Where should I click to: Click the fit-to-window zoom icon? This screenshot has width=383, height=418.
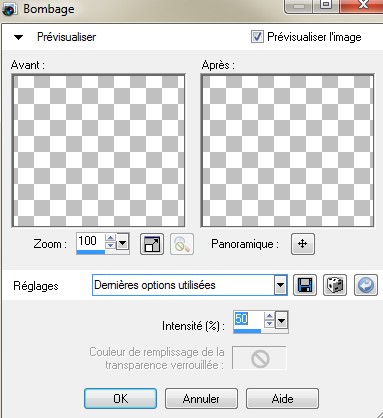(x=152, y=244)
